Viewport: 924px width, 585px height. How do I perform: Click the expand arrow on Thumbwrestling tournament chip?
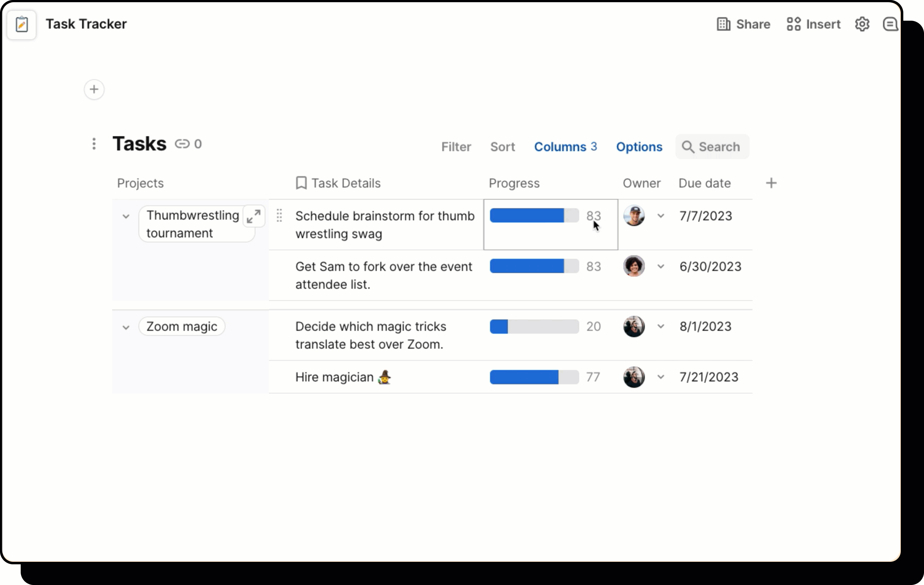coord(254,216)
